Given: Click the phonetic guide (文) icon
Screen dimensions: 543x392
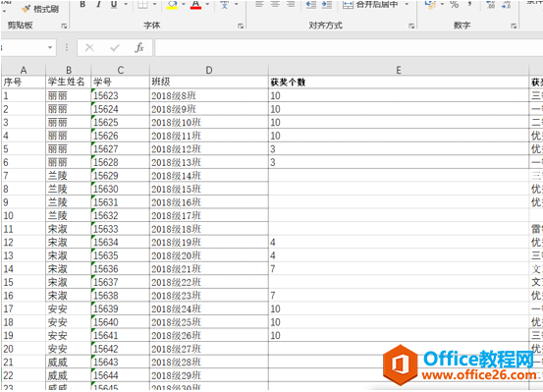Looking at the screenshot, I should pyautogui.click(x=225, y=5).
